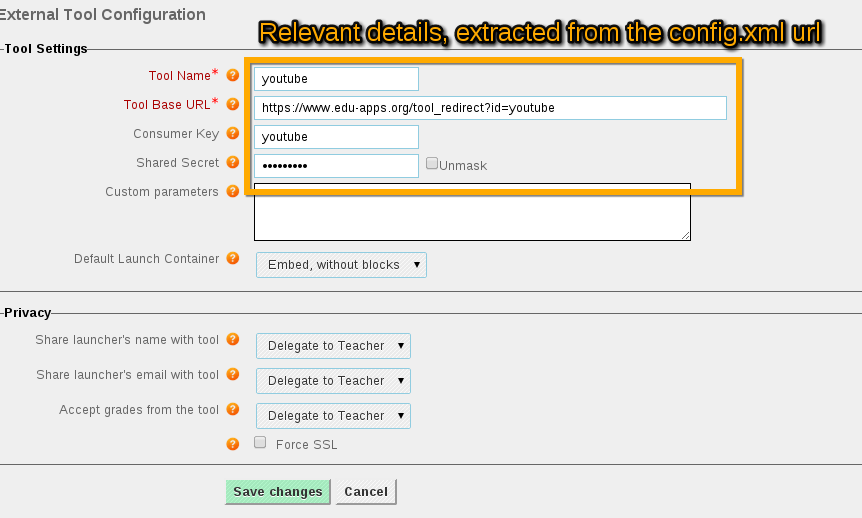Screen dimensions: 862x518
Task: Click Save changes button
Action: 278,492
